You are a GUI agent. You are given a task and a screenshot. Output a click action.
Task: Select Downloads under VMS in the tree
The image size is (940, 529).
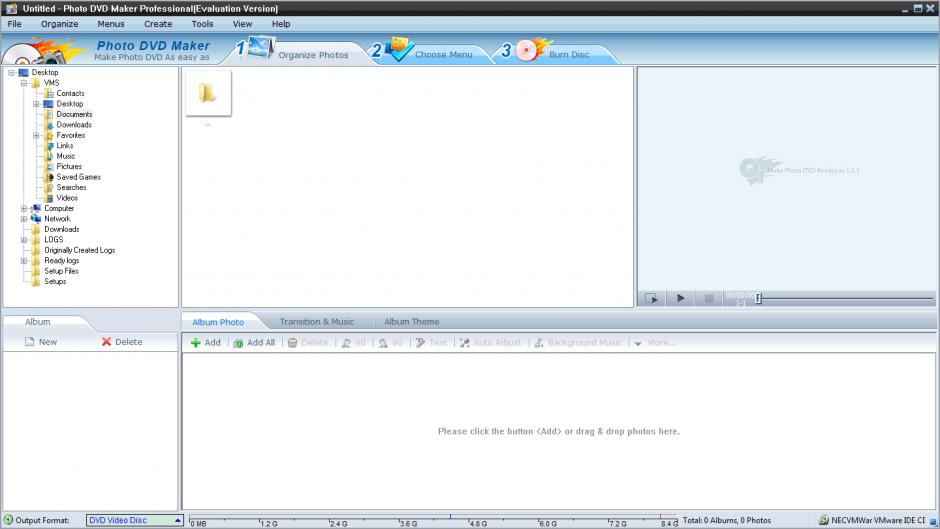tap(74, 125)
